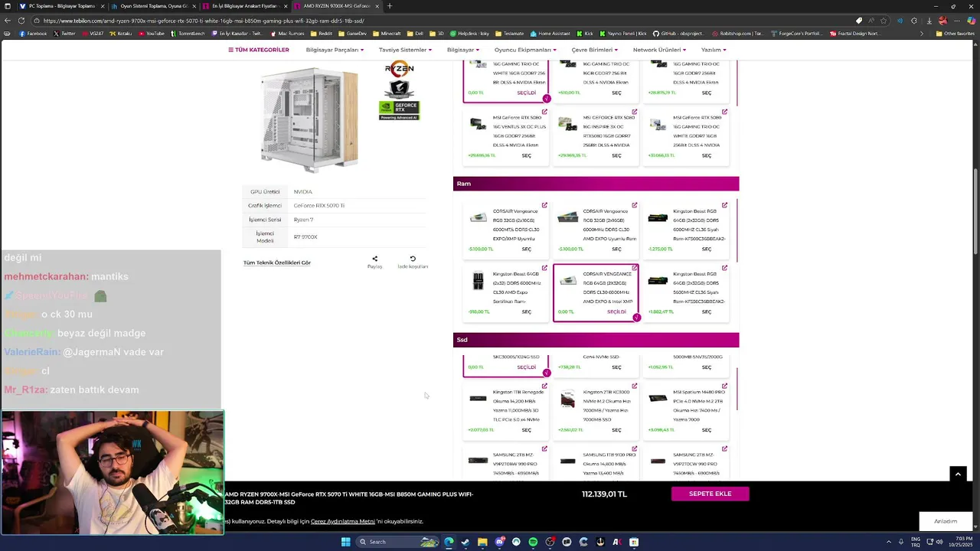Click the Windows taskbar Search box
980x551 pixels.
[x=398, y=542]
